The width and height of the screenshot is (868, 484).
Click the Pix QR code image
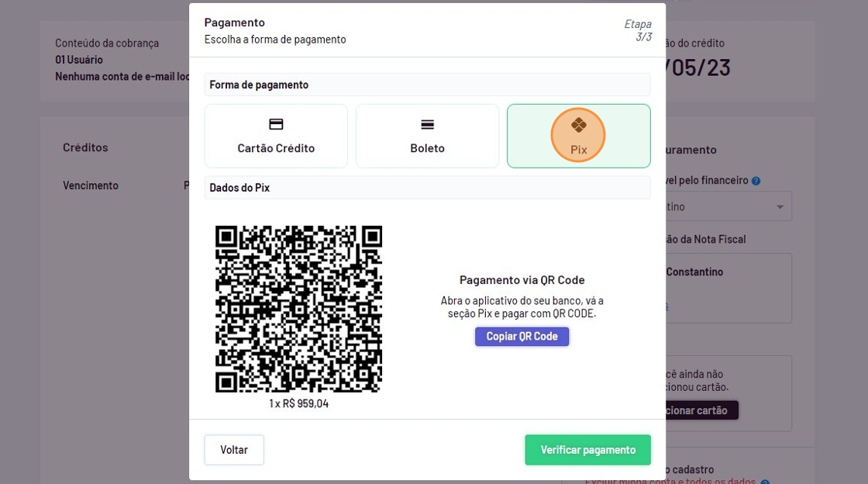click(298, 309)
